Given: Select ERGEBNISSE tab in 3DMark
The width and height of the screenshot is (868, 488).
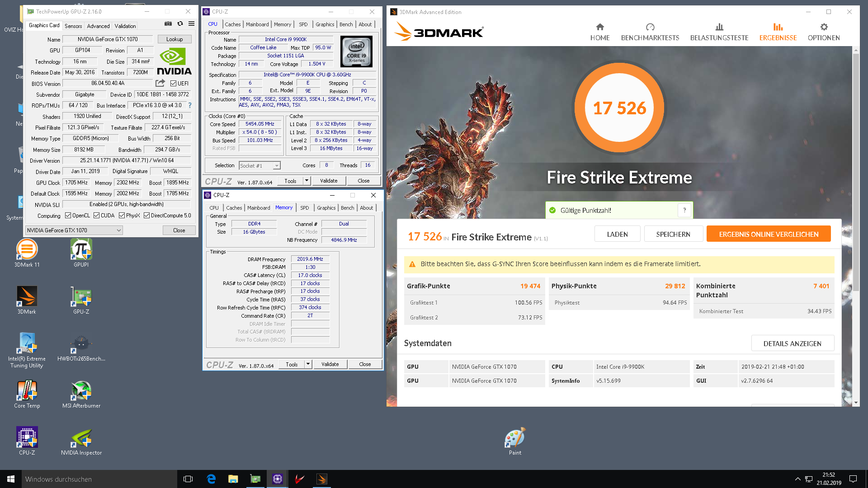Looking at the screenshot, I should click(x=778, y=33).
